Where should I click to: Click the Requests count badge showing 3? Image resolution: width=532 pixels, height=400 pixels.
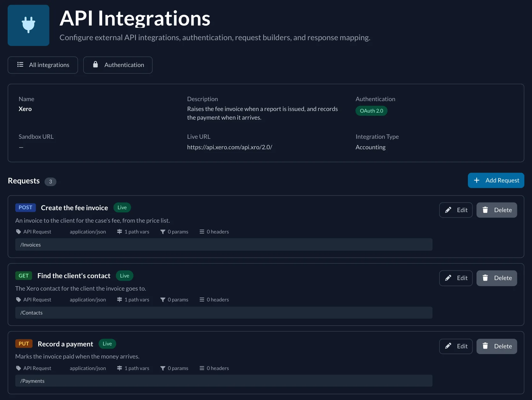50,182
